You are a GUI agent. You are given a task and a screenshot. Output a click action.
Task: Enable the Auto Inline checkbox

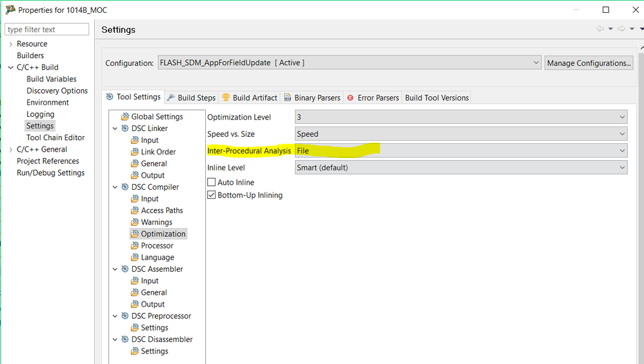point(212,182)
